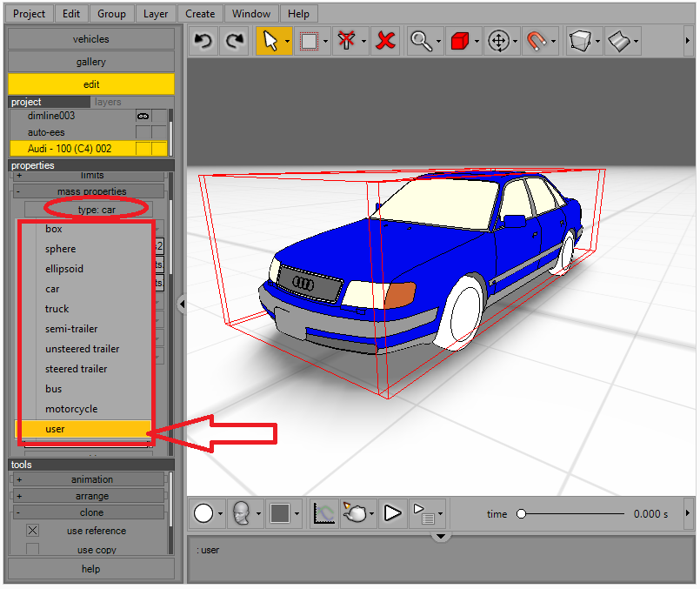Open the Create menu
Screen dimensions: 700x589
200,14
